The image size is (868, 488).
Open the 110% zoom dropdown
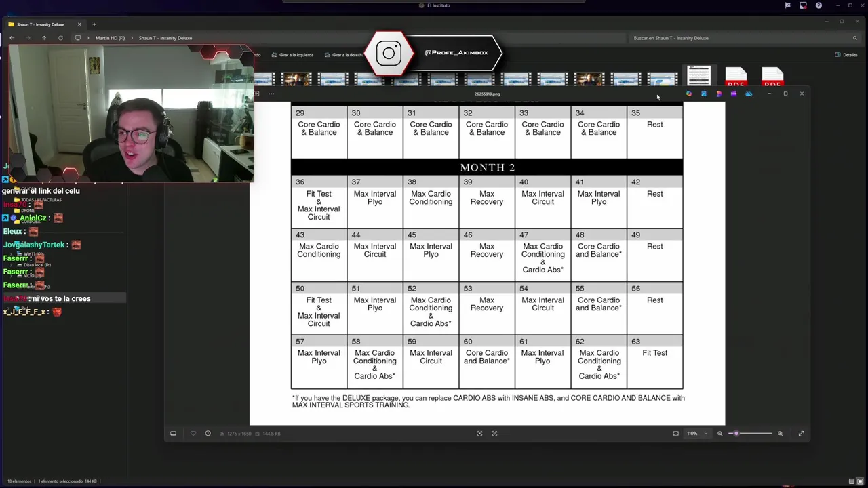click(697, 434)
